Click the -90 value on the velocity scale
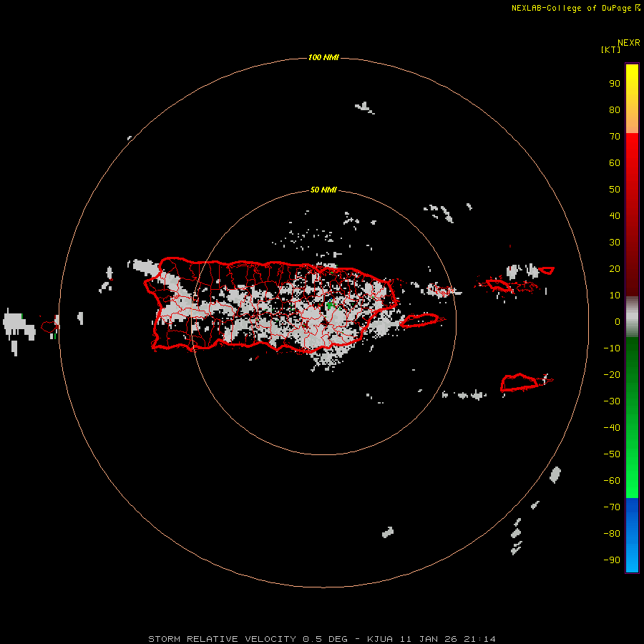 pyautogui.click(x=612, y=560)
